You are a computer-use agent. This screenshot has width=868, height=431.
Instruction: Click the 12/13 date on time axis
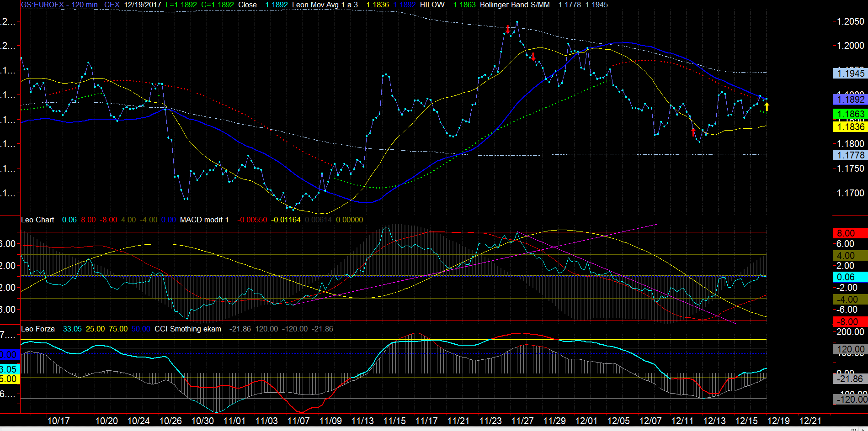(x=714, y=421)
